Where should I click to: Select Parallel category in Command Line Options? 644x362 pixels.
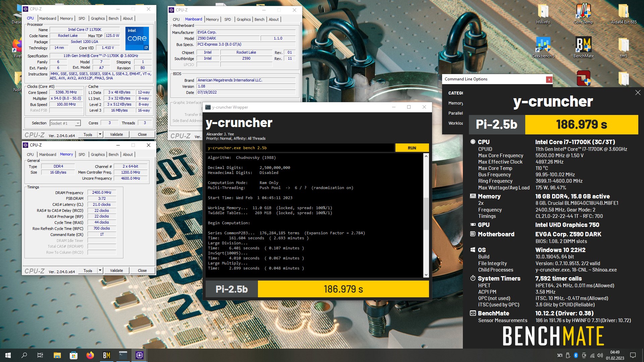click(455, 113)
